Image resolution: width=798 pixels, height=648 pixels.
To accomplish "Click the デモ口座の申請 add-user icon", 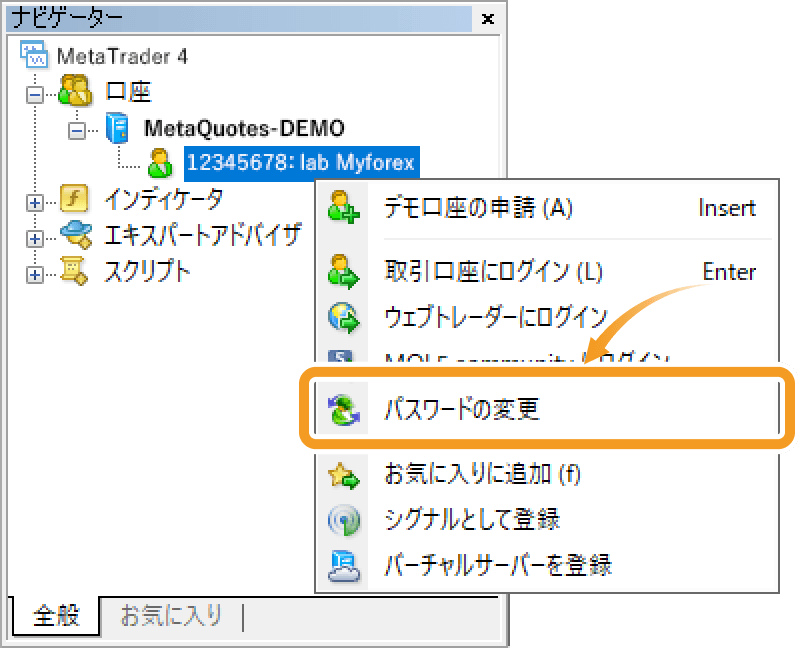I will pyautogui.click(x=344, y=207).
